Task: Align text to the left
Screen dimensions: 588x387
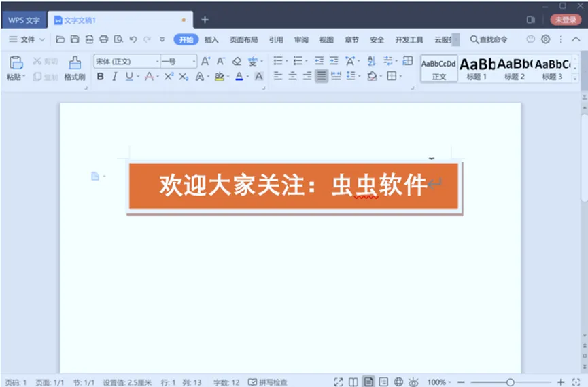Action: pos(278,76)
